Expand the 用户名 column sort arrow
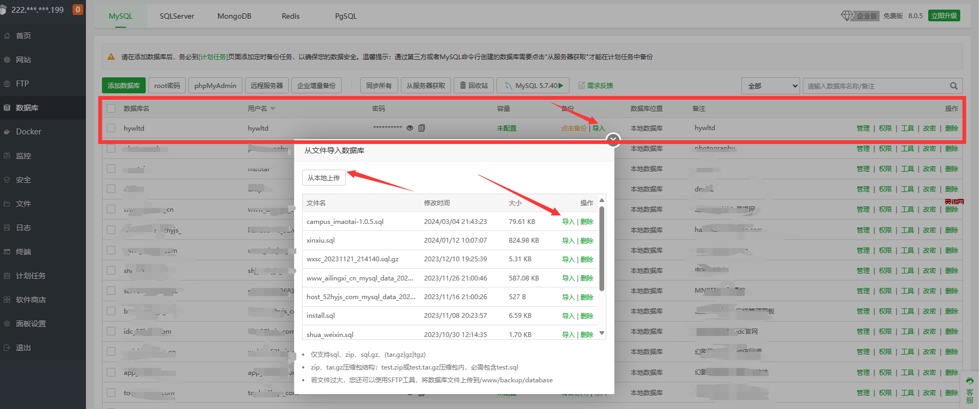The image size is (980, 409). [273, 109]
